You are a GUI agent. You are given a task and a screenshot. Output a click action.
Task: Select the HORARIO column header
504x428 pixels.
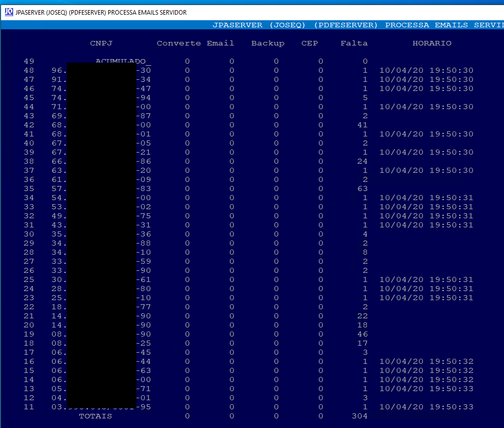(x=432, y=43)
